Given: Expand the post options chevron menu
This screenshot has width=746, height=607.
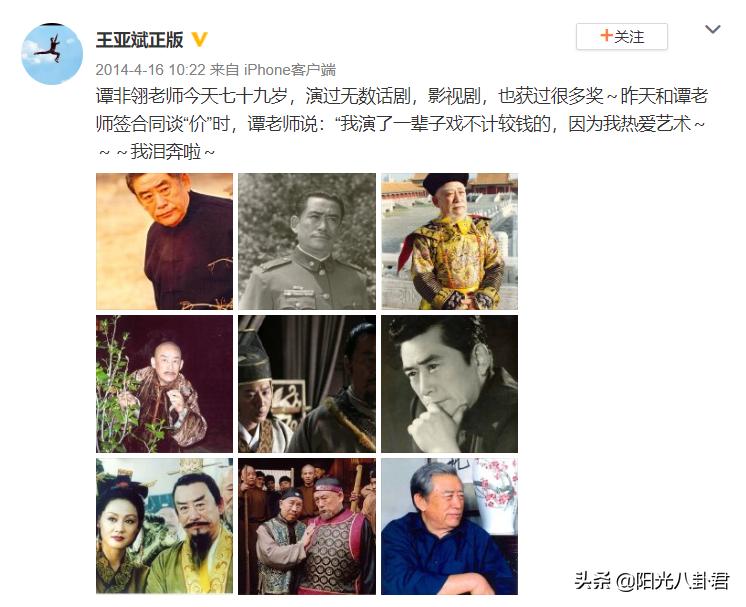Looking at the screenshot, I should tap(712, 29).
